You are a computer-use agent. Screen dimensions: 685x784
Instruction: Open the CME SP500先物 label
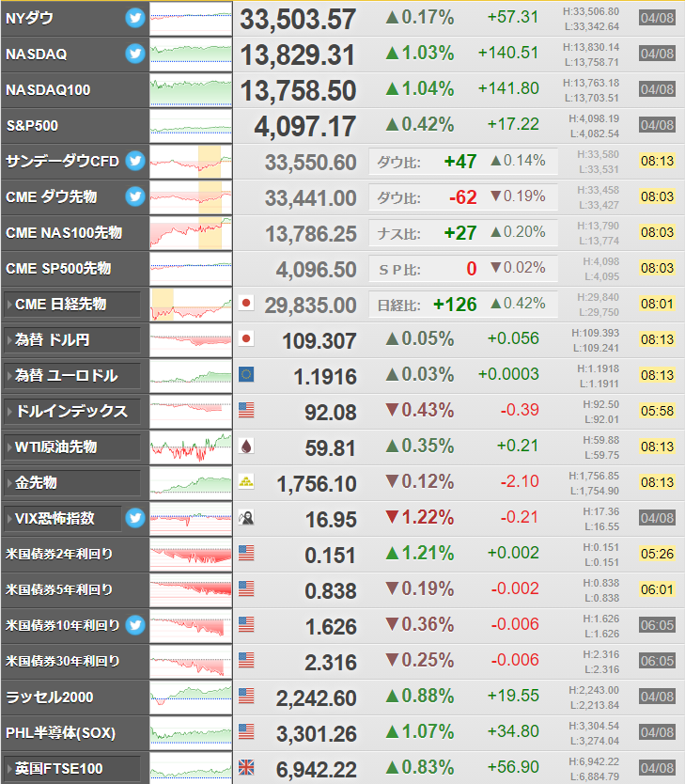[58, 269]
